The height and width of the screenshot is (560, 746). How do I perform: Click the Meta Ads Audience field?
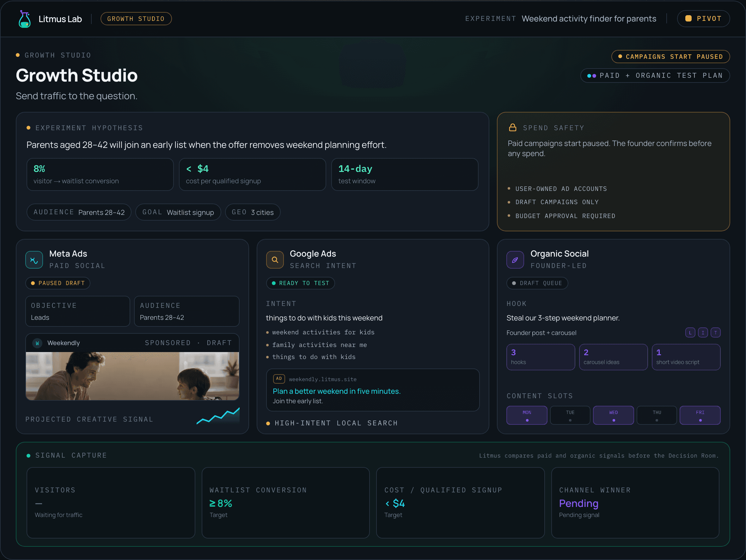coord(187,311)
